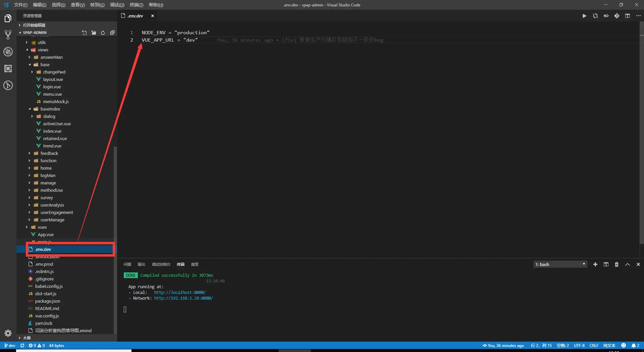Show errors and warnings from status bar

pos(37,345)
